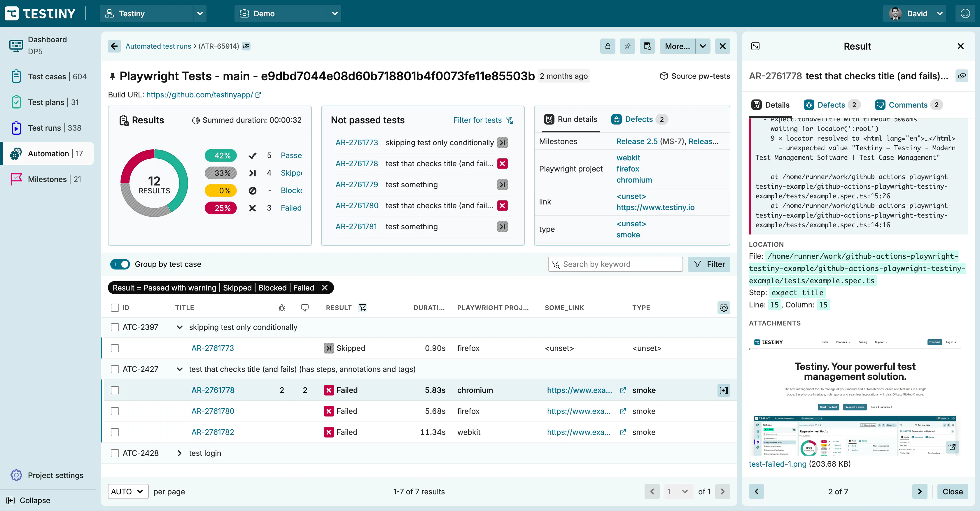Check the ATC-2397 row checkbox

(x=115, y=327)
